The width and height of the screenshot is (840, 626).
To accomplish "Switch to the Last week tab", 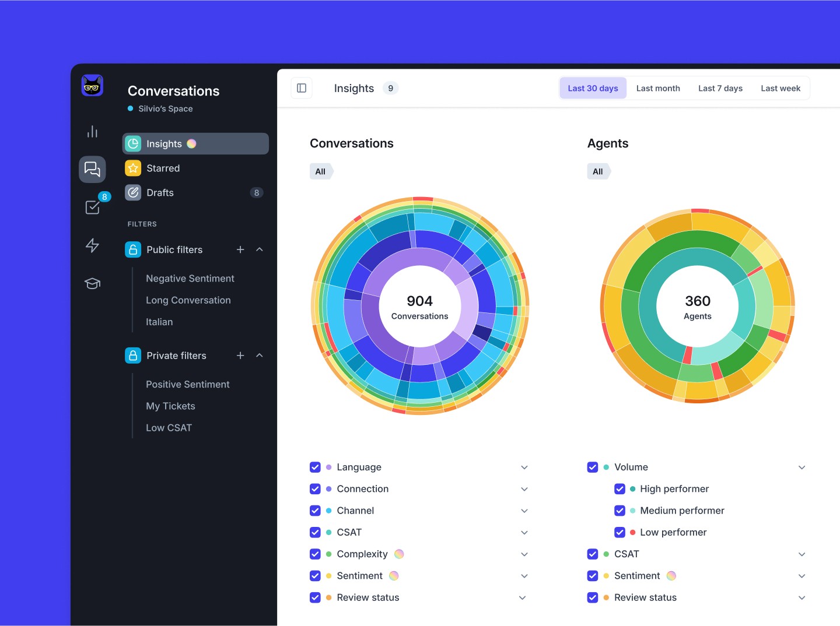I will (x=780, y=88).
